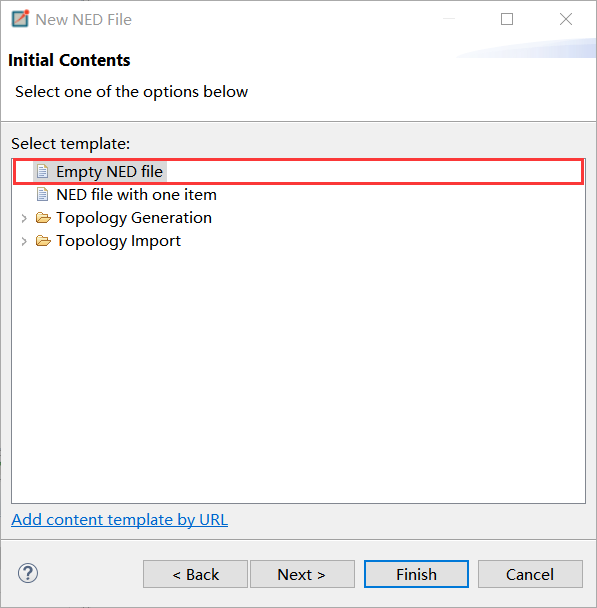The height and width of the screenshot is (608, 597).
Task: Expand the Topology Import tree node
Action: (x=24, y=242)
